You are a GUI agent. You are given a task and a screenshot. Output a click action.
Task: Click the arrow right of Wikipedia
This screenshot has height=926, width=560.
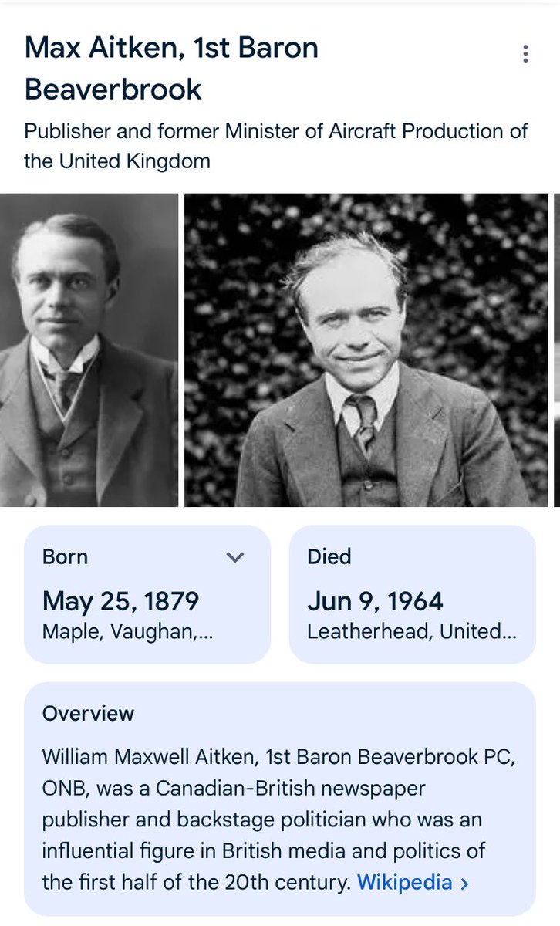pyautogui.click(x=464, y=884)
